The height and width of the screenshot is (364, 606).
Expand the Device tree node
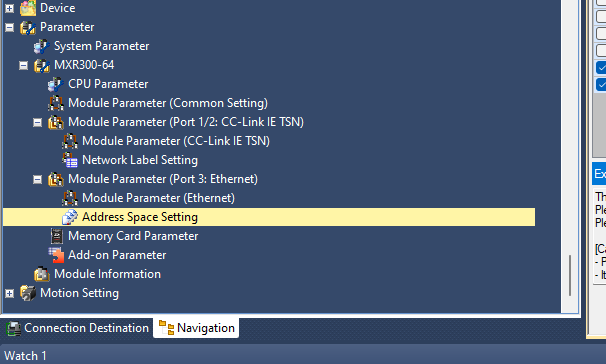[9, 8]
